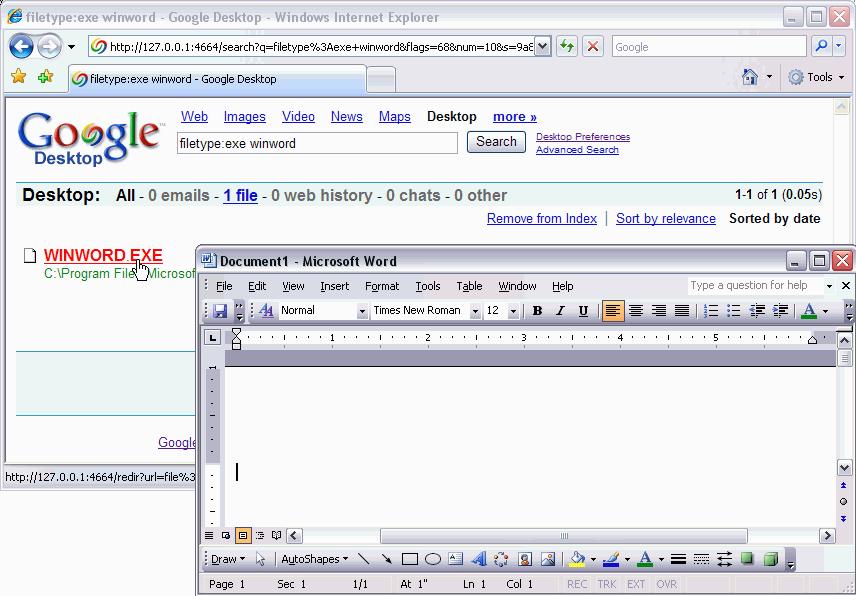The width and height of the screenshot is (856, 596).
Task: Save the document with Word's Save icon
Action: (220, 311)
